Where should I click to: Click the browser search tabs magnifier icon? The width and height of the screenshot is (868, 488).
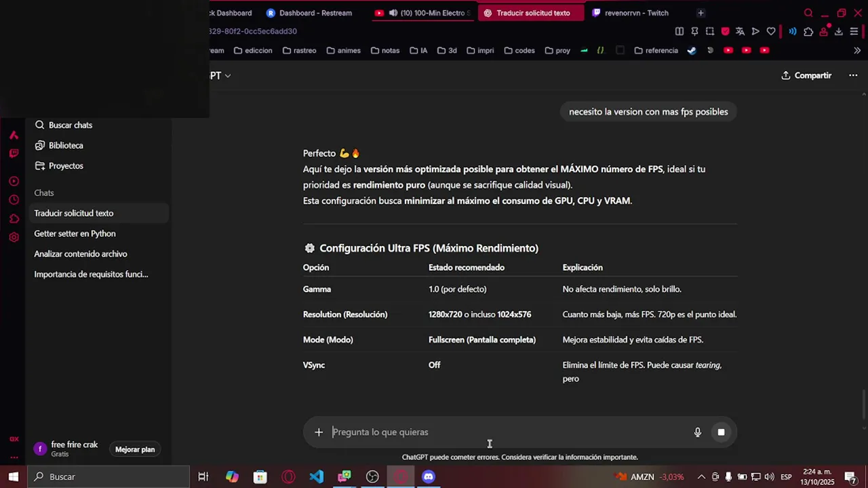[x=808, y=13]
